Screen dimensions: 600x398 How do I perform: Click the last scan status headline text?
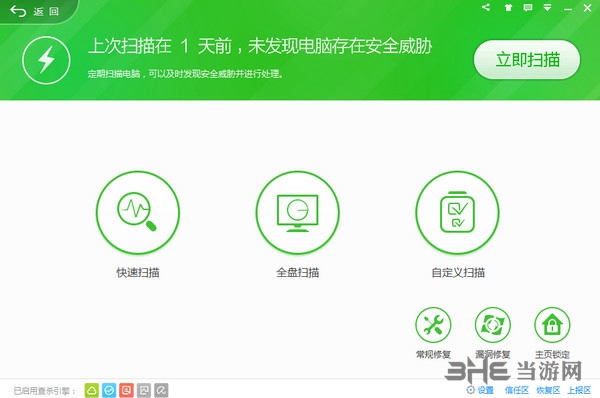click(x=260, y=46)
